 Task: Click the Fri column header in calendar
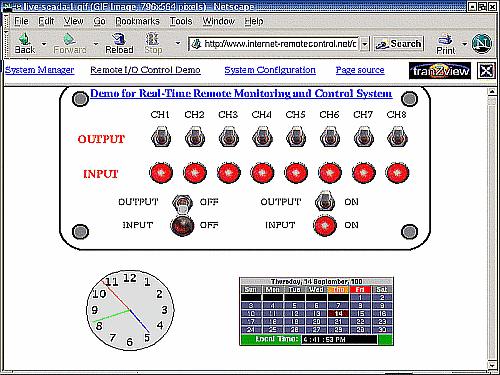tap(360, 289)
